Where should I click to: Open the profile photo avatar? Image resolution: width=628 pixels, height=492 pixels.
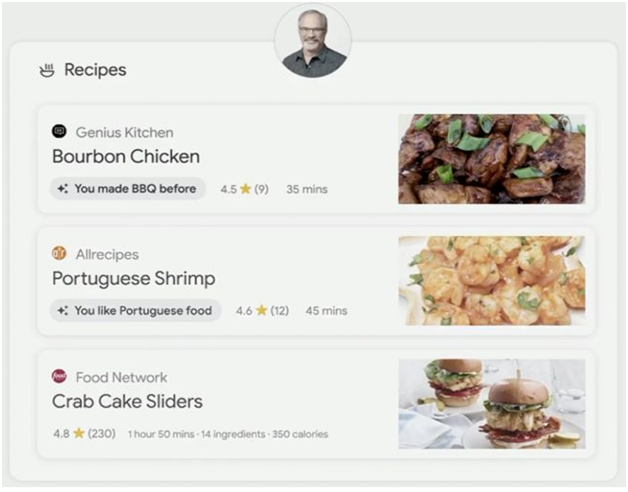click(x=313, y=41)
